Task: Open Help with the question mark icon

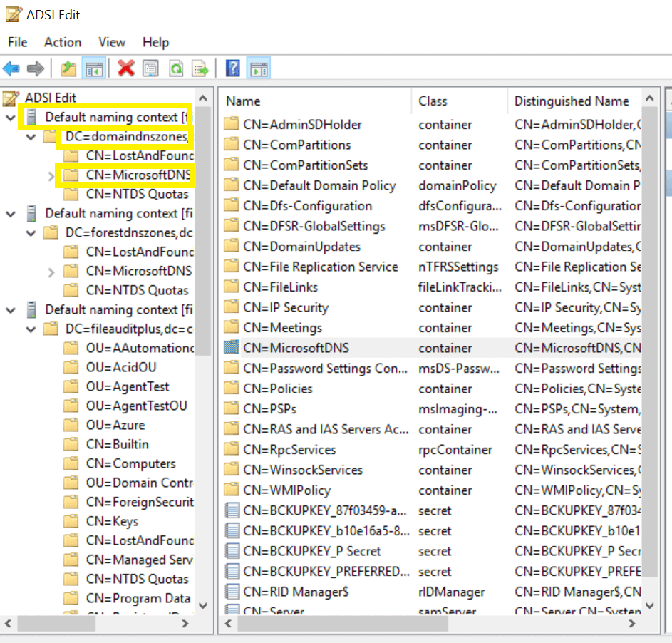Action: coord(233,68)
